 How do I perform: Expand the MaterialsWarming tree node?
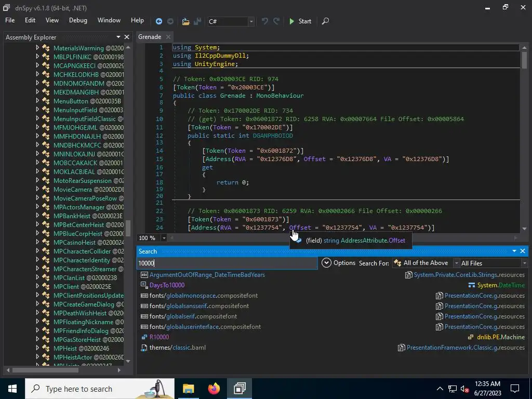click(x=37, y=48)
